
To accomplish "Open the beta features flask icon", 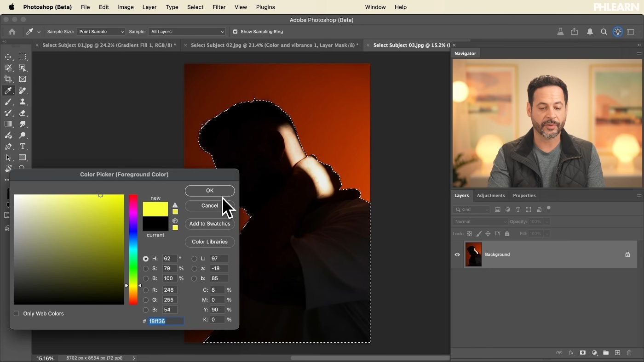I will [560, 32].
